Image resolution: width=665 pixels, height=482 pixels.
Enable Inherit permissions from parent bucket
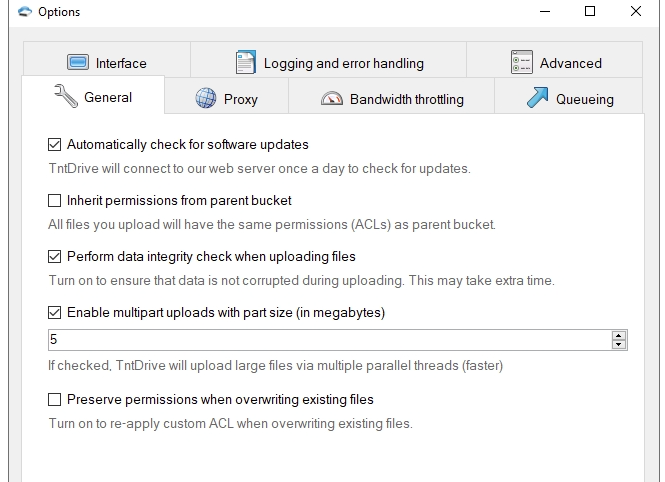[x=55, y=201]
